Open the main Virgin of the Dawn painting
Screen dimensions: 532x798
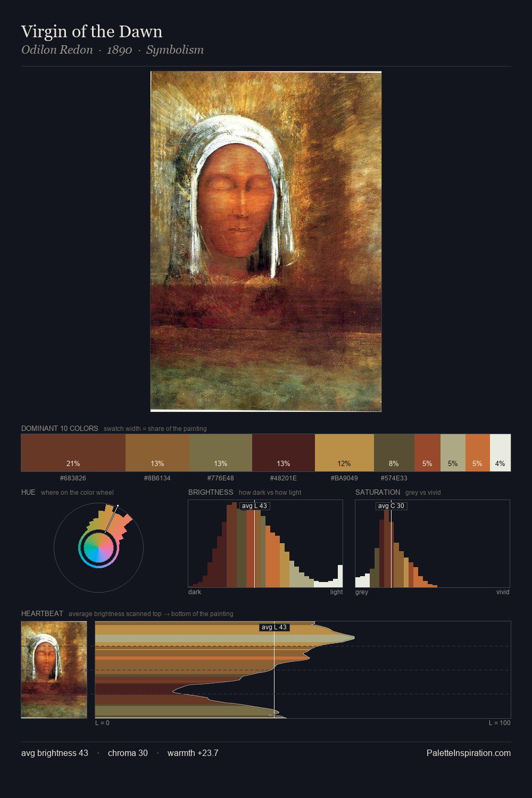266,242
